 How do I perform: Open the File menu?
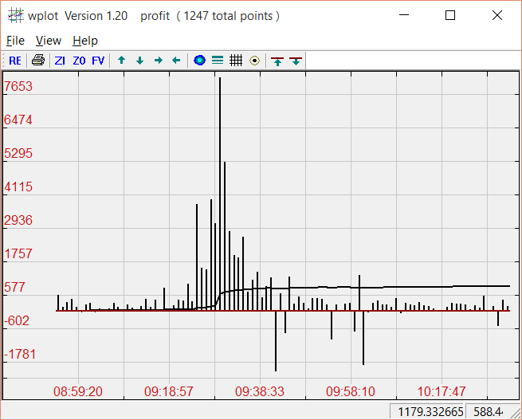[x=15, y=41]
